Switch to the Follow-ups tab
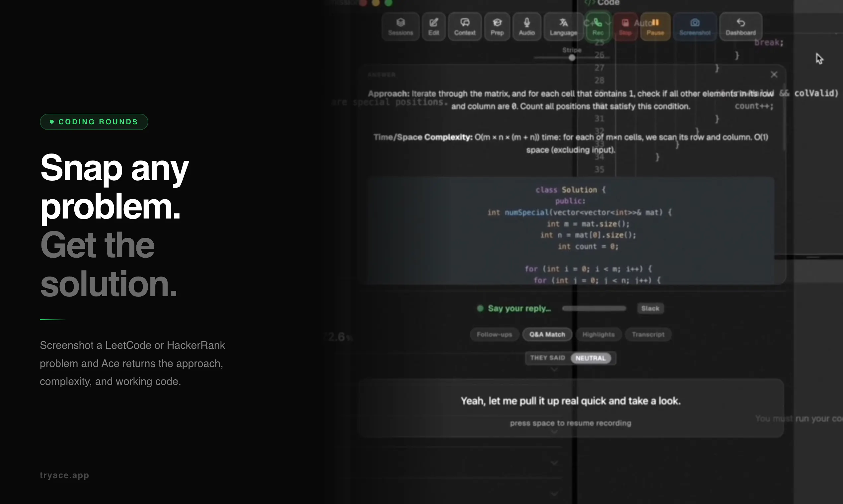Screen dimensions: 843x504 (x=494, y=335)
